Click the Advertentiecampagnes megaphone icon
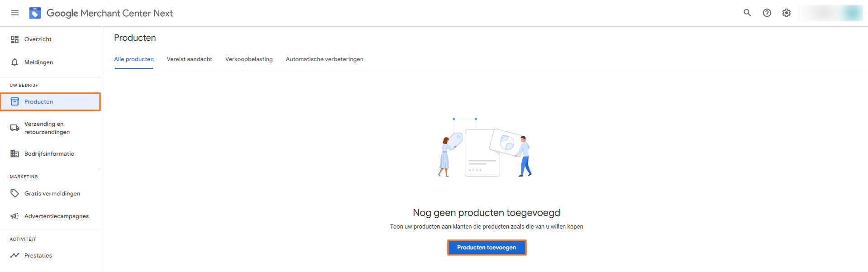Screen dimensions: 868x272 (15, 216)
